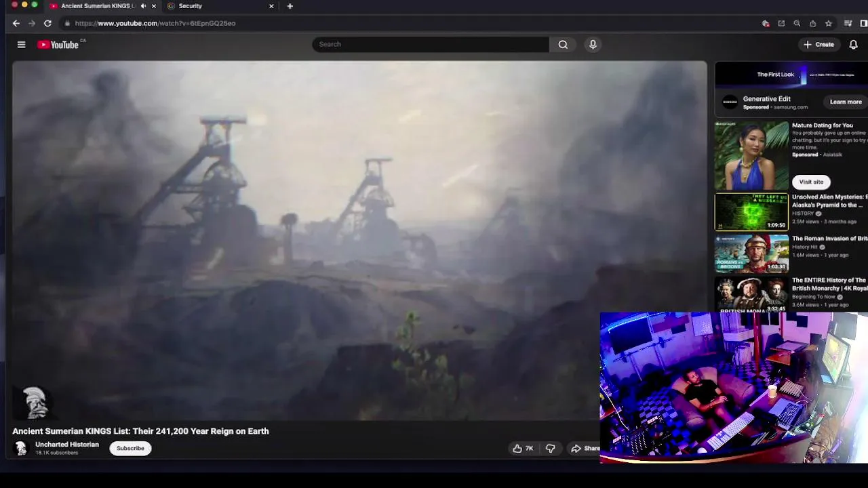The height and width of the screenshot is (488, 868).
Task: Click The ENTIRE History of The British Monarchy title
Action: tap(829, 284)
